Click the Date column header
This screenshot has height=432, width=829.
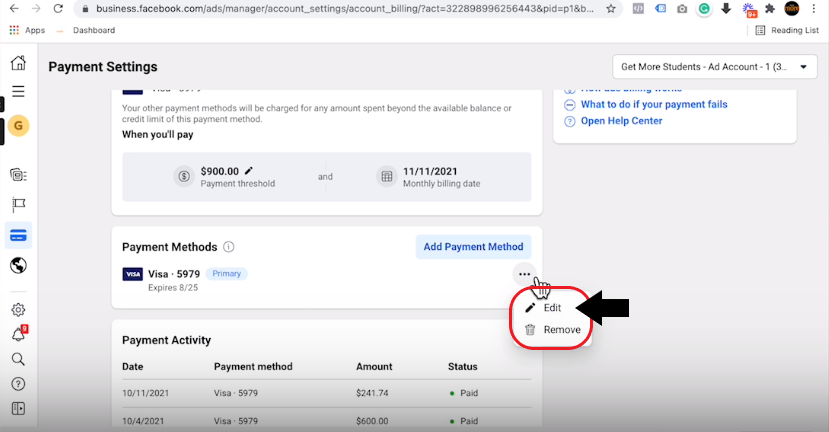133,366
